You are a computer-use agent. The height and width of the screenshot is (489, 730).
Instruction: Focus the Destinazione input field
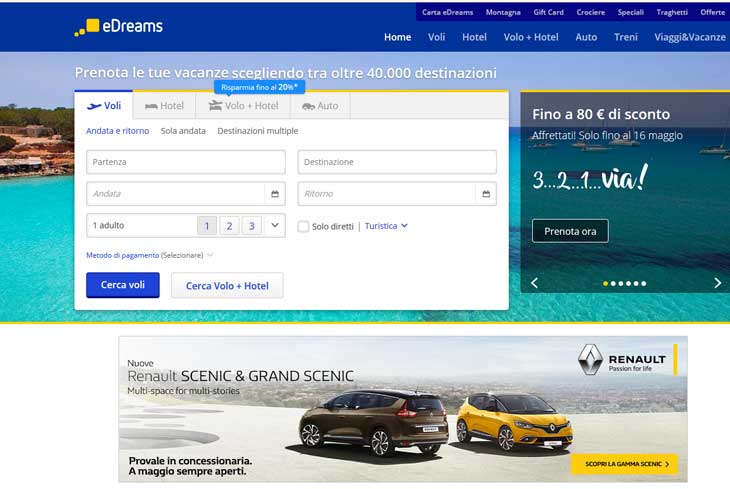(x=397, y=162)
